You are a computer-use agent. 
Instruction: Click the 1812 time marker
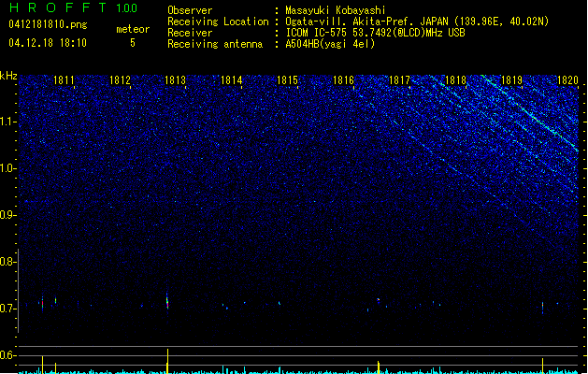(x=120, y=80)
